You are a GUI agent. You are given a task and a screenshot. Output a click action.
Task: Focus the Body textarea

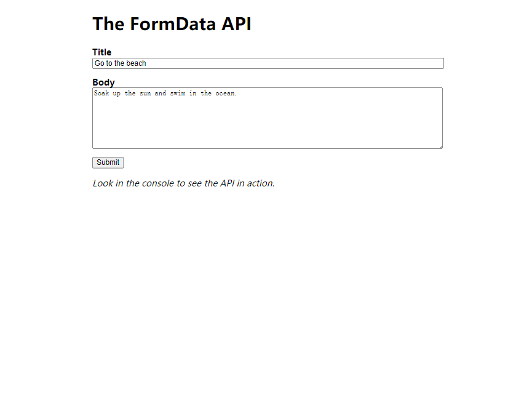268,118
